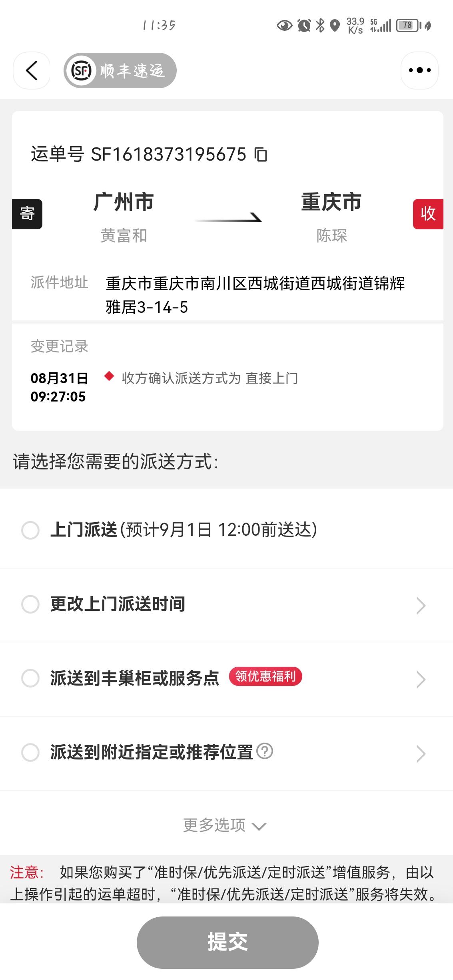The height and width of the screenshot is (980, 453).
Task: Tap the battery indicator in status bar
Action: click(407, 26)
